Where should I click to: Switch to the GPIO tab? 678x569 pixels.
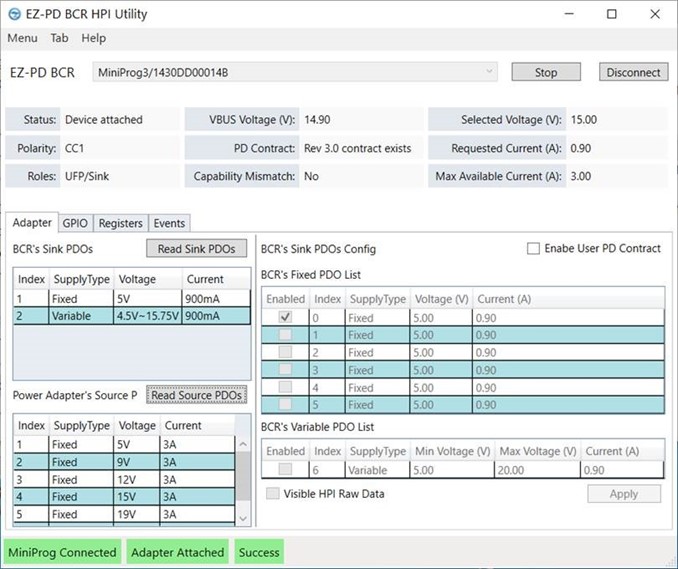[x=75, y=224]
